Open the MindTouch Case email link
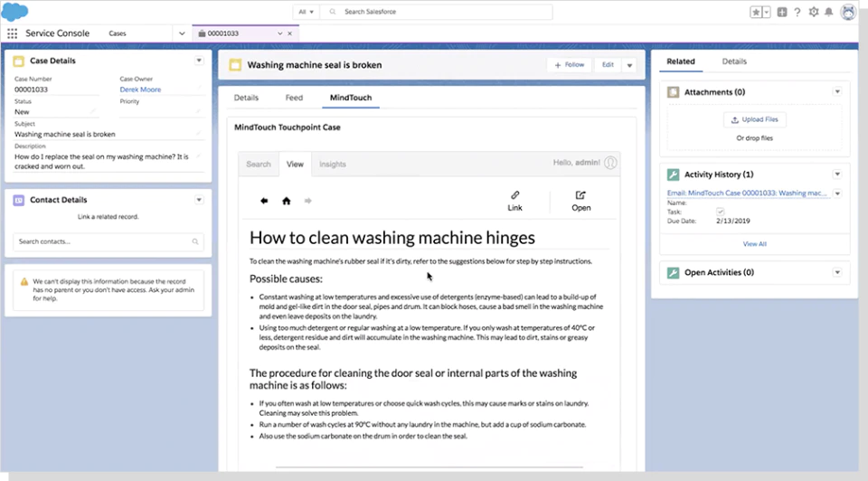 [x=747, y=193]
